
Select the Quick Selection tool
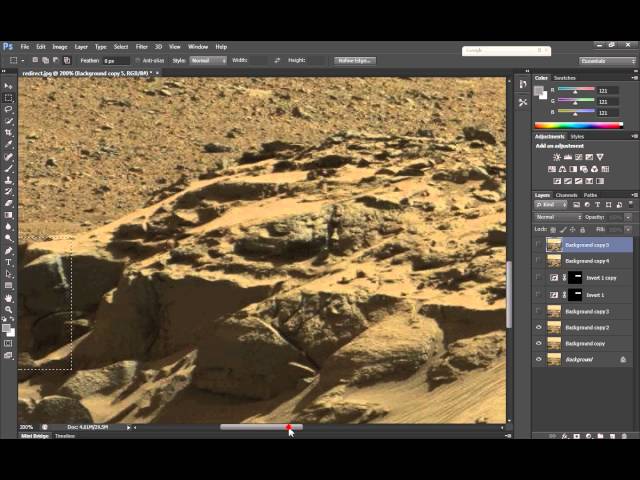tap(8, 121)
